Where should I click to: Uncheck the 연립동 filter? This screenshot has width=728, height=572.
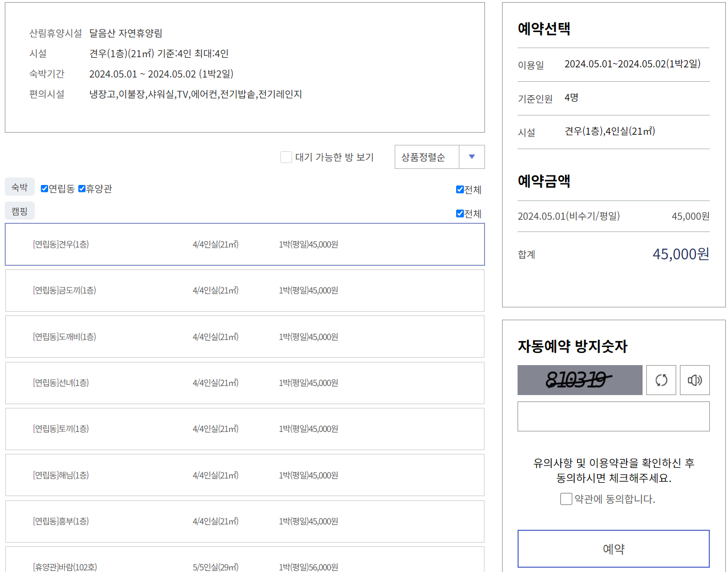44,188
